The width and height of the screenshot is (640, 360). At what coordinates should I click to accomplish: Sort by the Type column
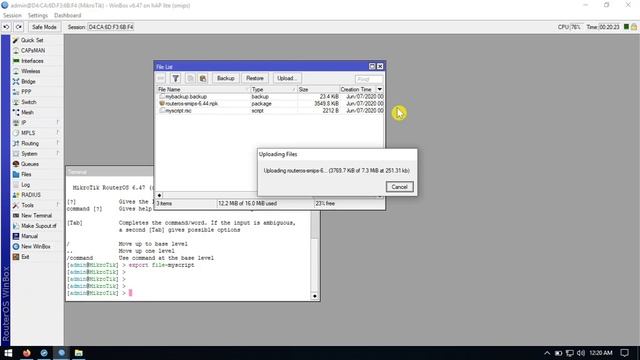coord(273,89)
